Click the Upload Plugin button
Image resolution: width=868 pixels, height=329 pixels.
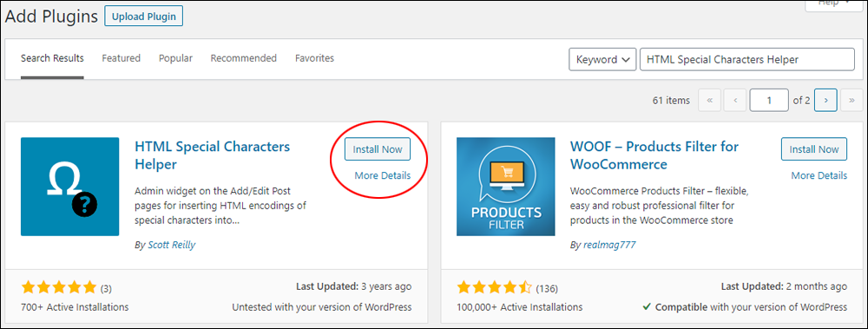pyautogui.click(x=143, y=16)
